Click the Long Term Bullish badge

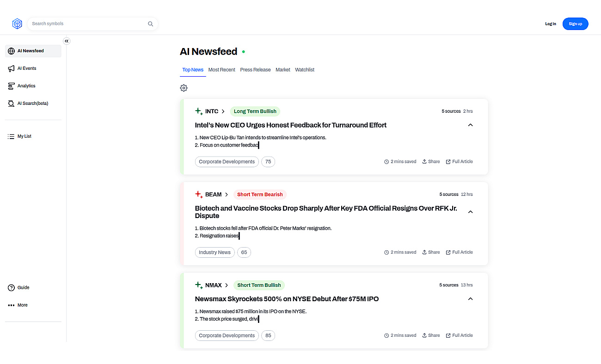tap(255, 111)
